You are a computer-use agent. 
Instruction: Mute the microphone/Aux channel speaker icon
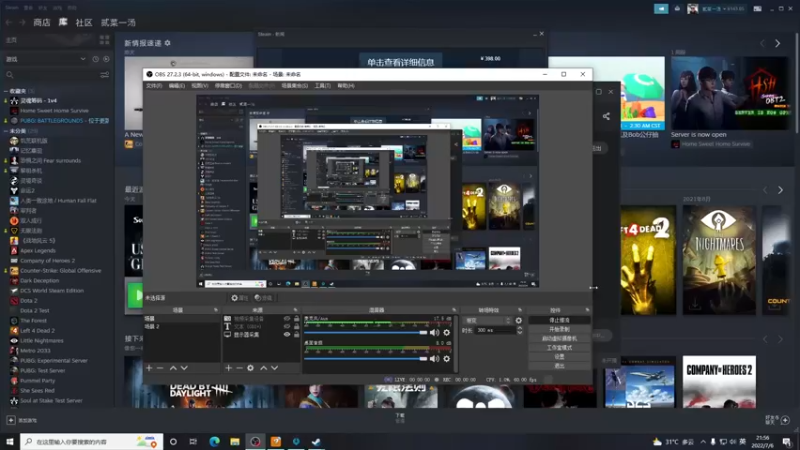pyautogui.click(x=434, y=333)
